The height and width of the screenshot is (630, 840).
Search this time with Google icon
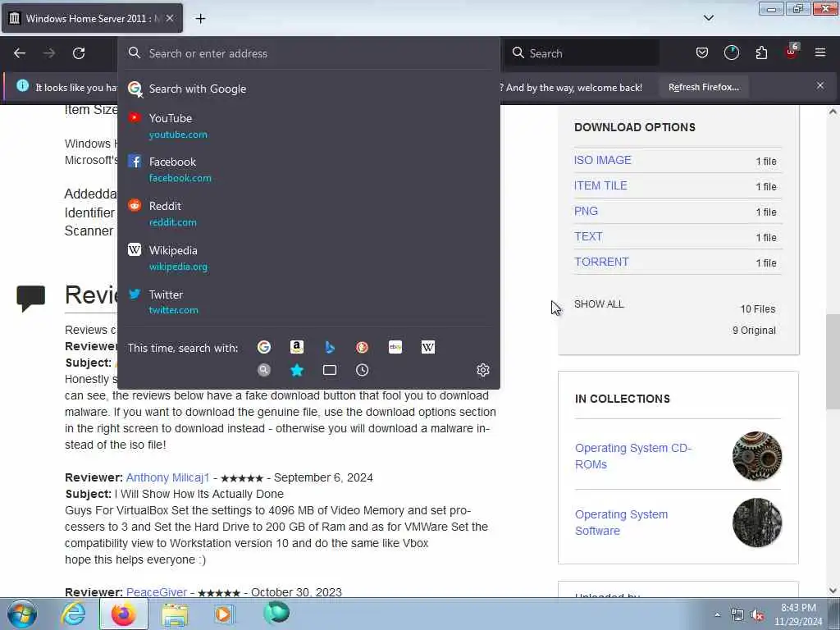pyautogui.click(x=264, y=347)
